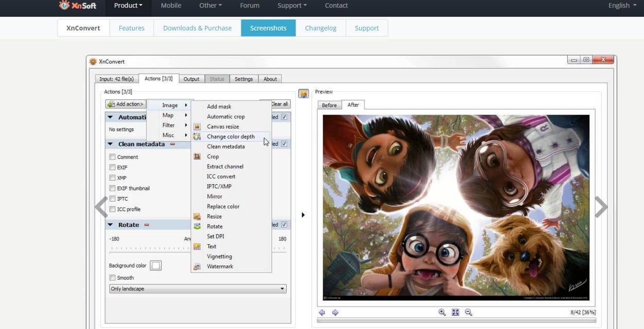Click the Add action button
This screenshot has height=329, width=644.
pos(126,104)
